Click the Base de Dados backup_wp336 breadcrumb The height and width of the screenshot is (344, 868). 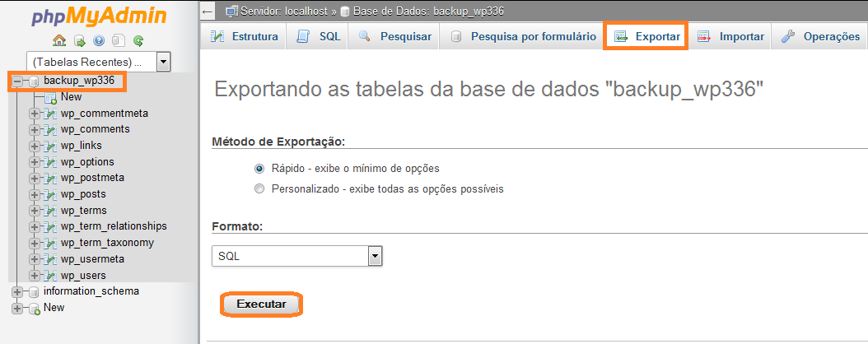tap(422, 11)
